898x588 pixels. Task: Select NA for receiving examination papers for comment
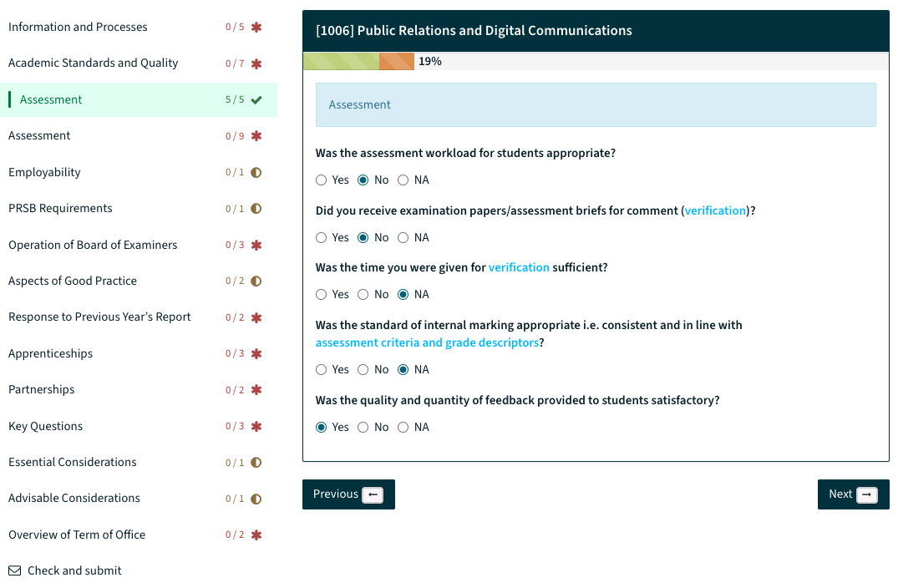403,237
